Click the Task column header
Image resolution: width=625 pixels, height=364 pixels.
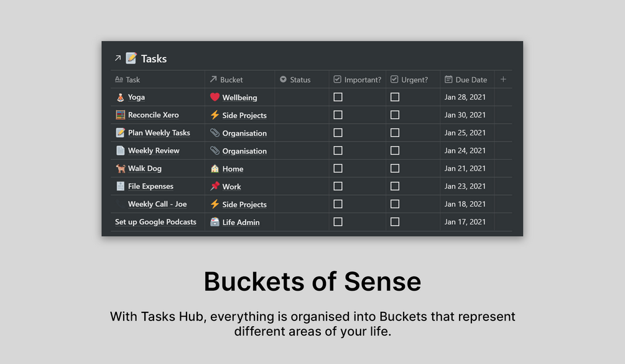[132, 80]
